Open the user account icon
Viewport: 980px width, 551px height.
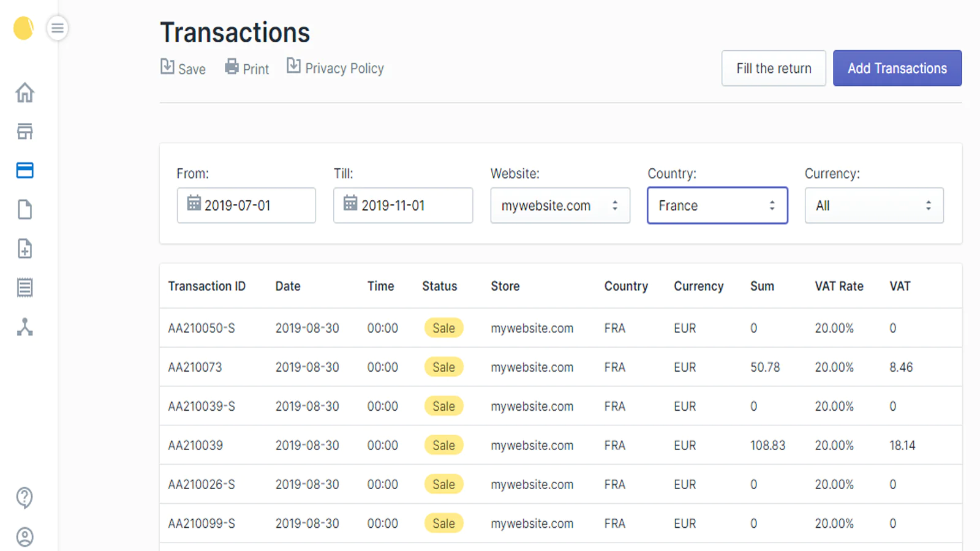pyautogui.click(x=24, y=537)
